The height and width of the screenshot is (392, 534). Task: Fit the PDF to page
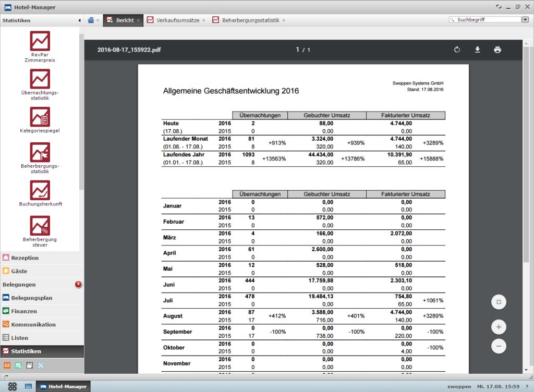[x=499, y=302]
